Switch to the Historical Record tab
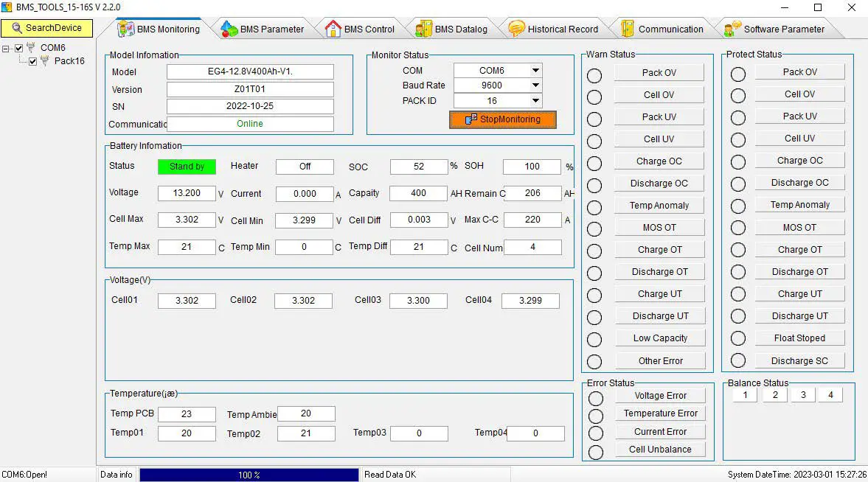This screenshot has width=868, height=482. [x=562, y=29]
